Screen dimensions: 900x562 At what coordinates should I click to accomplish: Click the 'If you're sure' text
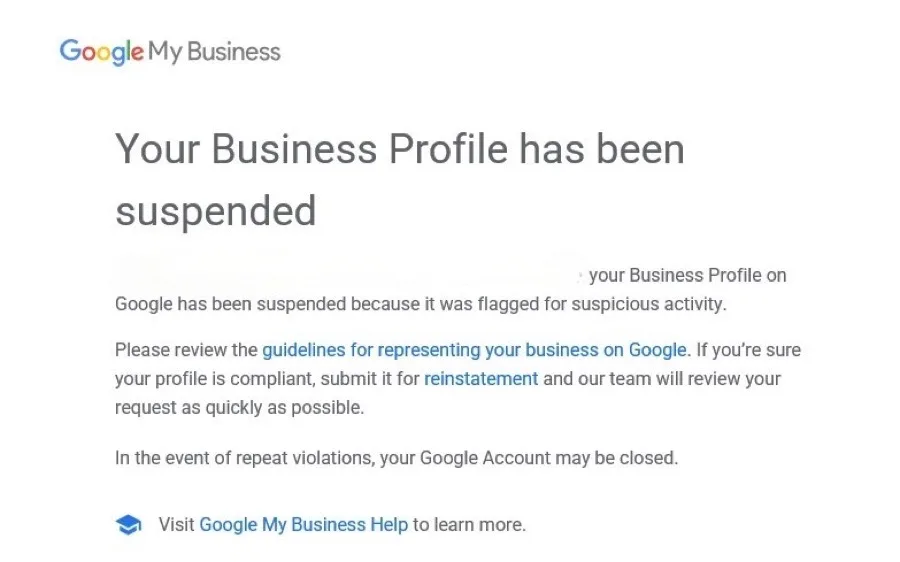[x=748, y=350]
